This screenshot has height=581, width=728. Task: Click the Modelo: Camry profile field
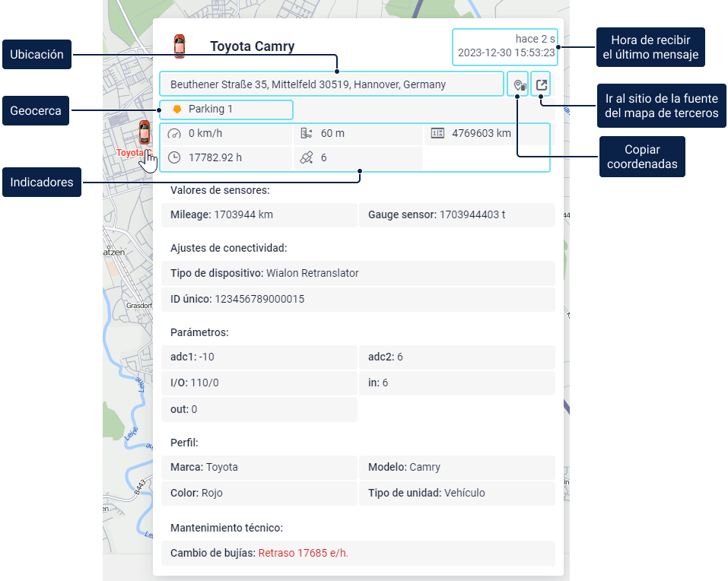click(457, 467)
